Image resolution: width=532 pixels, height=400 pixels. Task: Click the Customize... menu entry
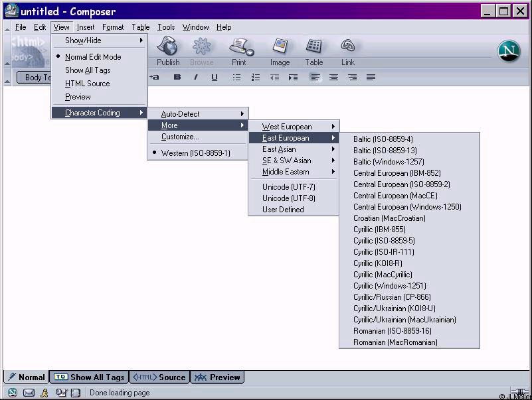tap(198, 137)
